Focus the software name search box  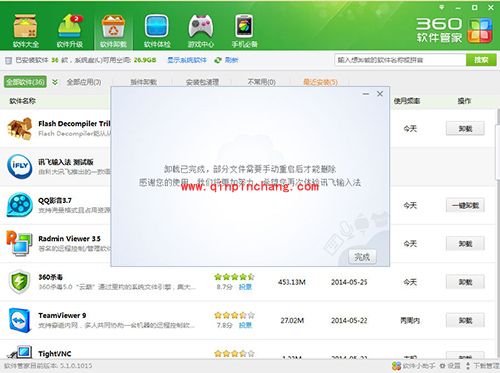click(x=400, y=60)
